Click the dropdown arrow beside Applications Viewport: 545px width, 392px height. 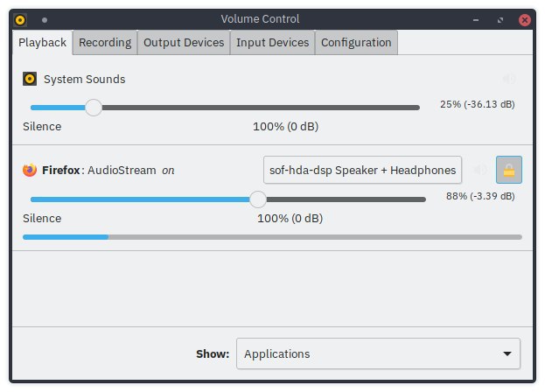point(507,353)
